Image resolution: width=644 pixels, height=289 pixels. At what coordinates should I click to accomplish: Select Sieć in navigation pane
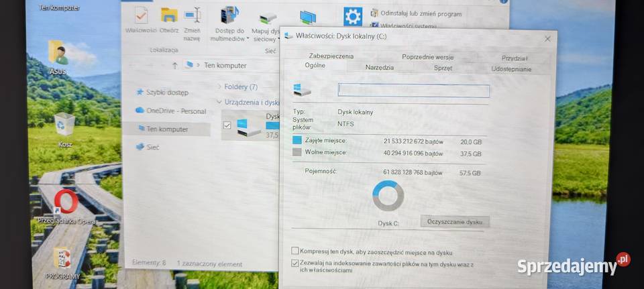point(153,147)
